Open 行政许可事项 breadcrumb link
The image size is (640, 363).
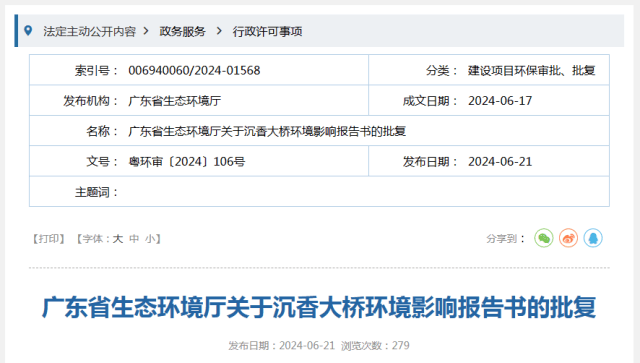(267, 31)
